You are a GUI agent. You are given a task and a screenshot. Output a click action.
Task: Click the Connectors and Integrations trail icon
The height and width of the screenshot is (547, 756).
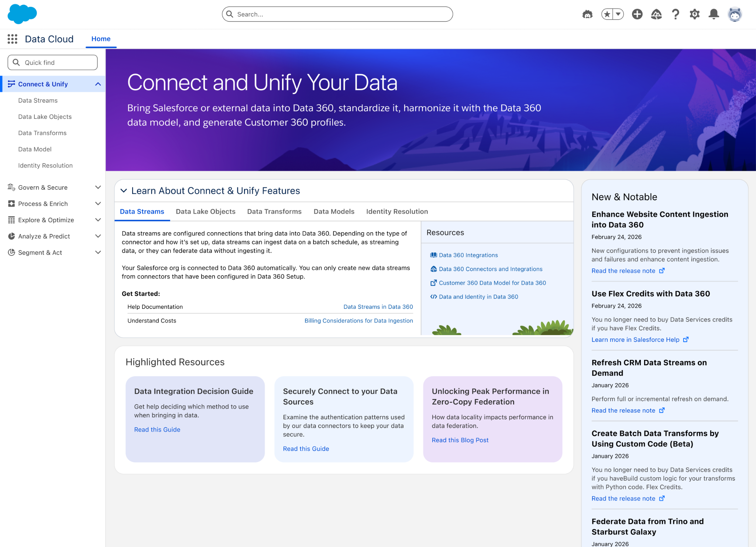(x=433, y=269)
